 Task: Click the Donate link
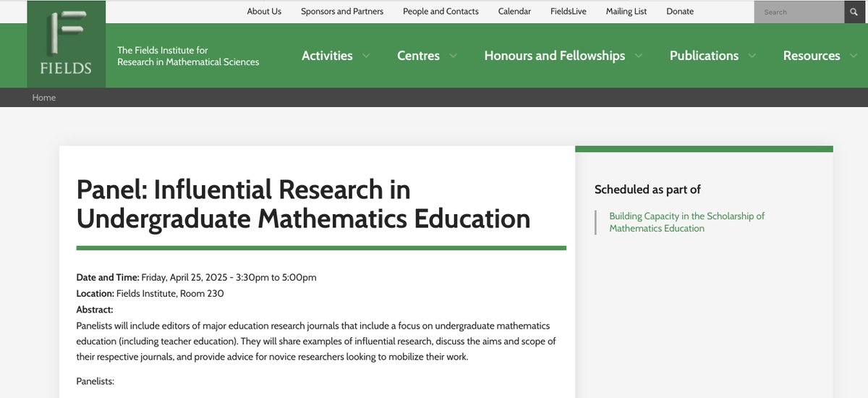(x=680, y=11)
